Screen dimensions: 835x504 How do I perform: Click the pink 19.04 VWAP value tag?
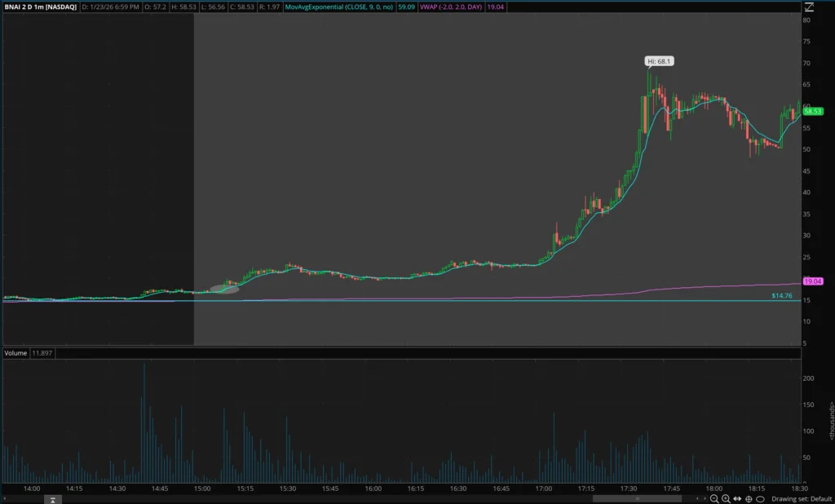click(812, 281)
